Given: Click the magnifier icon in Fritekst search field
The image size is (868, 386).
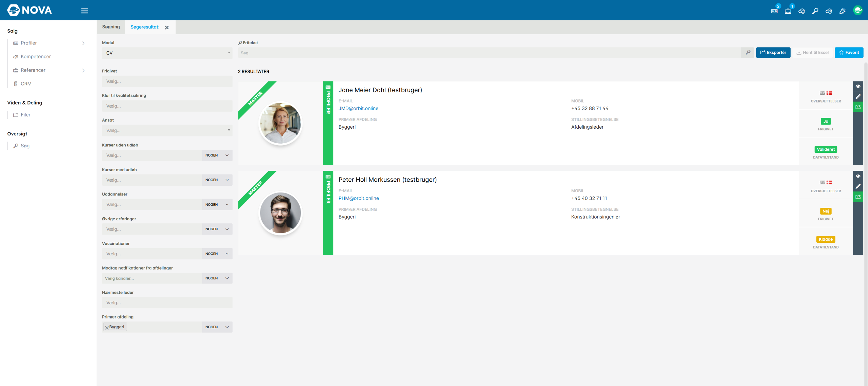Looking at the screenshot, I should pyautogui.click(x=748, y=52).
